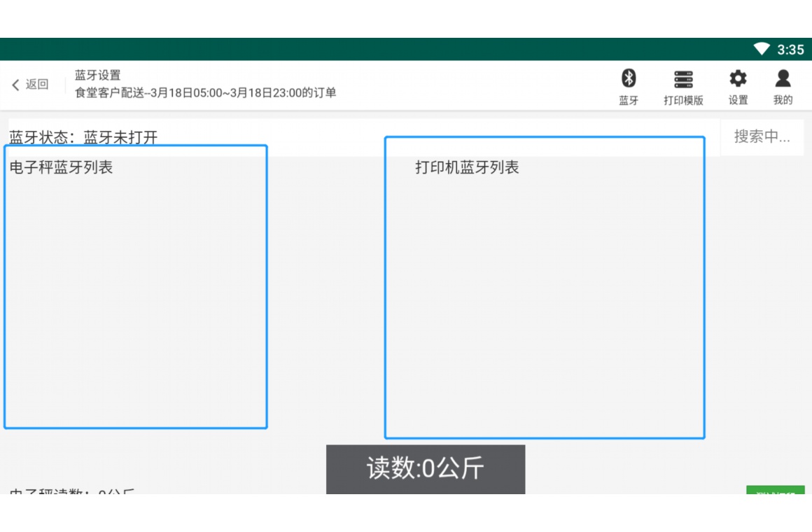812x532 pixels.
Task: Tap the 食堂客户配送 order subtitle text
Action: (206, 92)
